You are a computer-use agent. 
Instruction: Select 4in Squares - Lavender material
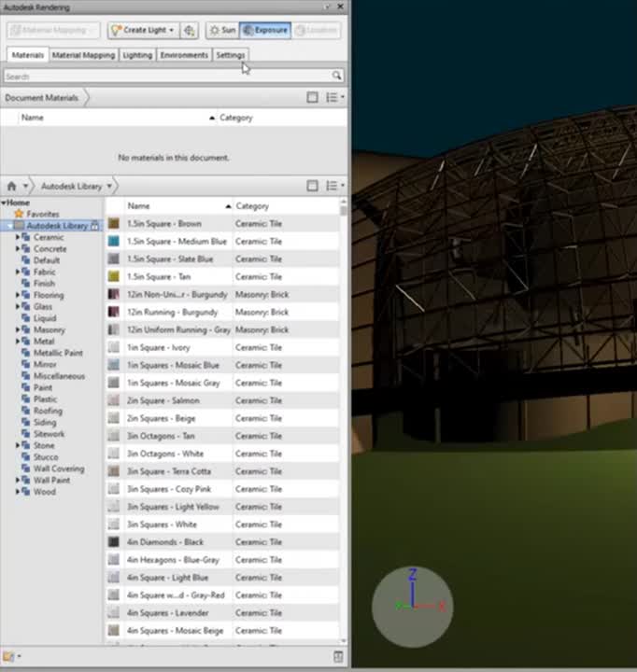click(222, 613)
